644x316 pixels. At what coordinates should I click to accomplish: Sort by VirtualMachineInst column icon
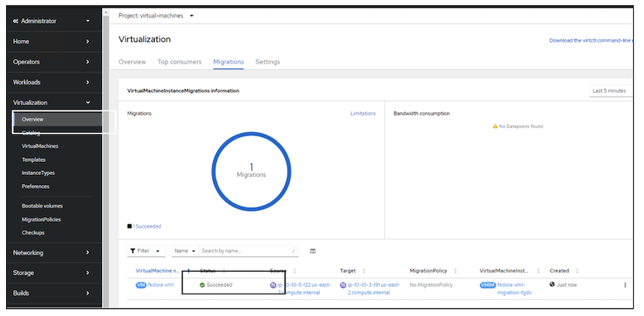point(538,272)
